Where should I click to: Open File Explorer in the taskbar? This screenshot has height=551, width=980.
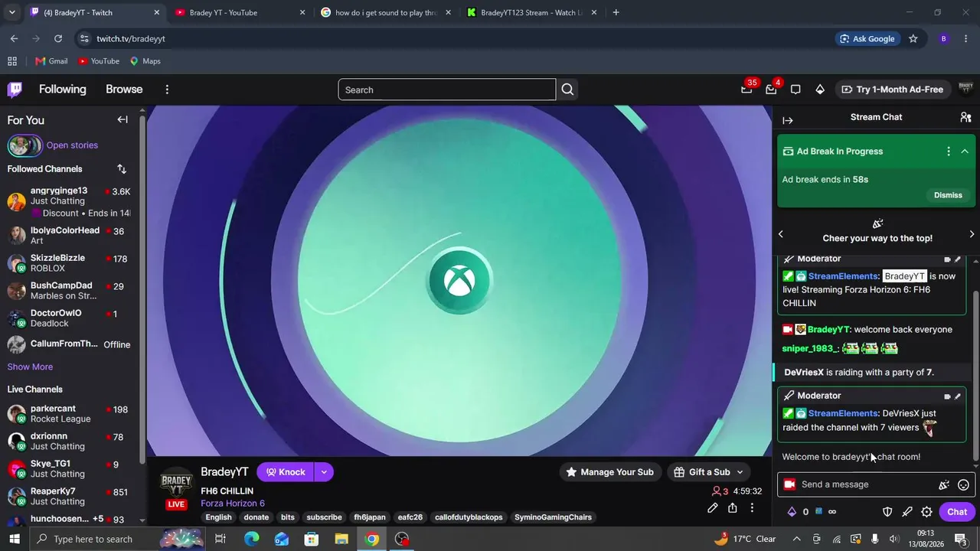[341, 539]
